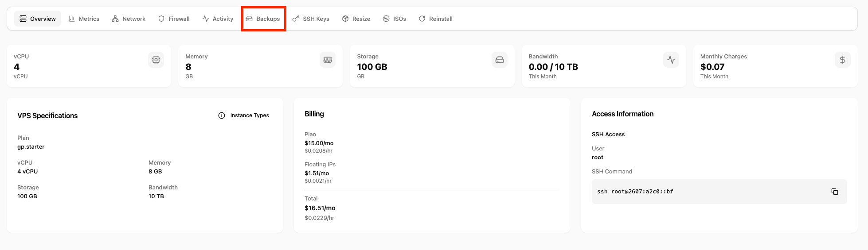The width and height of the screenshot is (868, 250).
Task: Click the ssh root command text box
Action: pyautogui.click(x=709, y=192)
